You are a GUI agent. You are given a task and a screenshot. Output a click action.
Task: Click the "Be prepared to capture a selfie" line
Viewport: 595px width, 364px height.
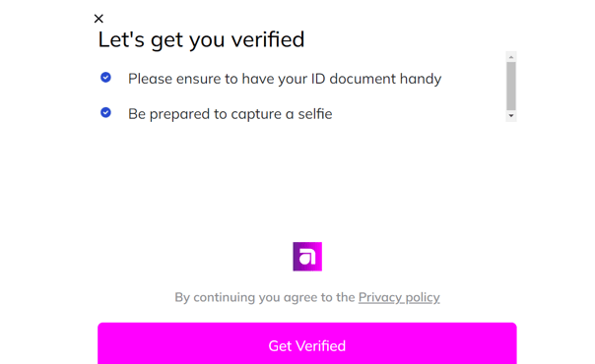pyautogui.click(x=230, y=114)
